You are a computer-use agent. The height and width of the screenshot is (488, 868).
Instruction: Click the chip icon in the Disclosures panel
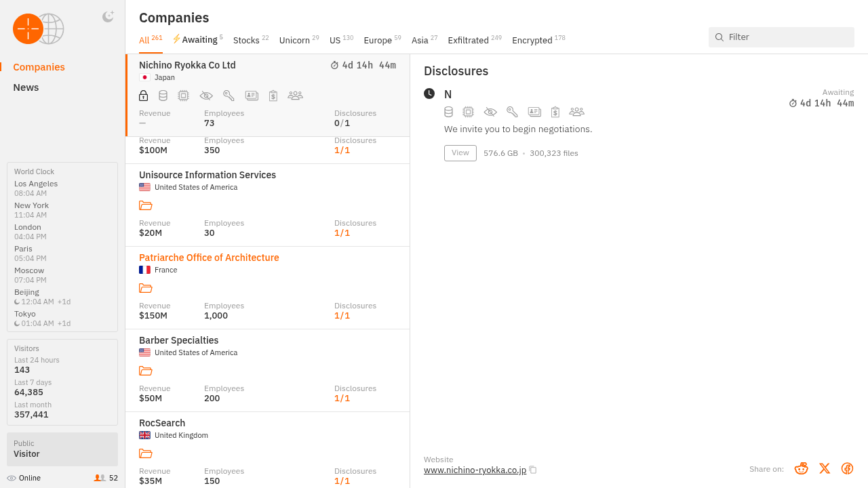[468, 112]
